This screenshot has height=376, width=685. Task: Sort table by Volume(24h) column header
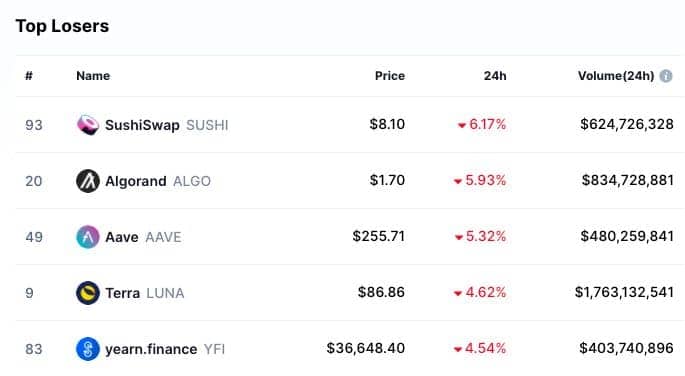click(x=616, y=76)
